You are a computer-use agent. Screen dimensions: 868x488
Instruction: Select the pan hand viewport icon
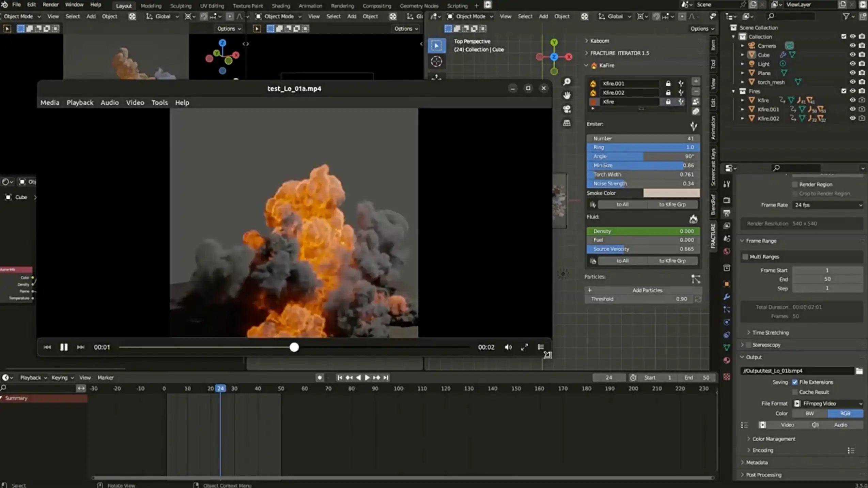[x=567, y=95]
